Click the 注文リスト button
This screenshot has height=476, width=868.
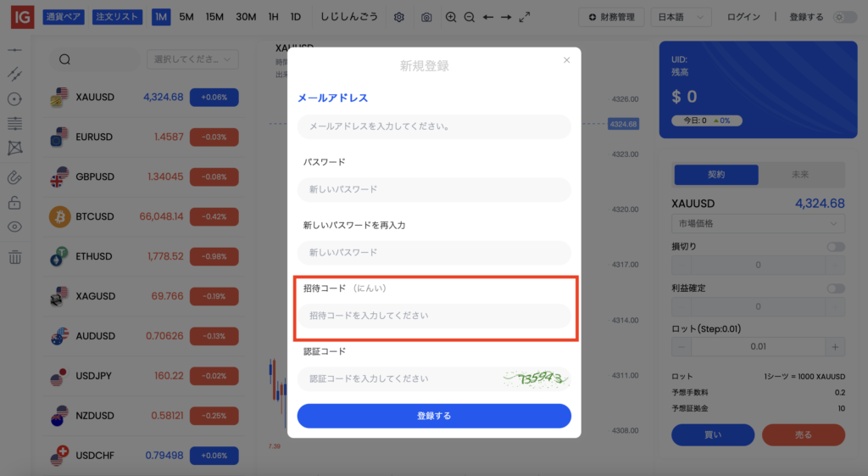[117, 17]
